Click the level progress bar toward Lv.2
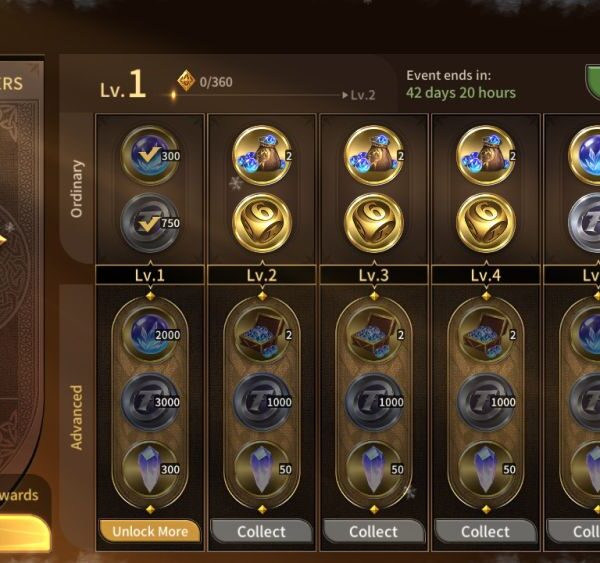The image size is (600, 563). coord(260,95)
